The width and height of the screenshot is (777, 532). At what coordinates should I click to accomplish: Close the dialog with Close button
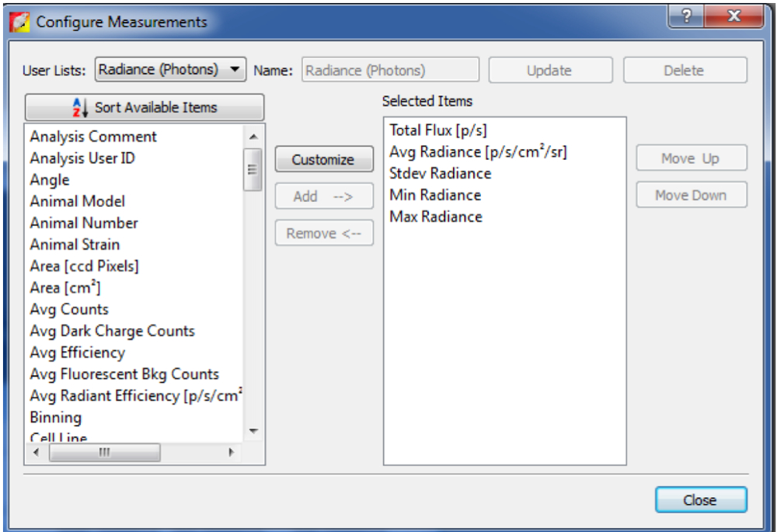[x=700, y=500]
